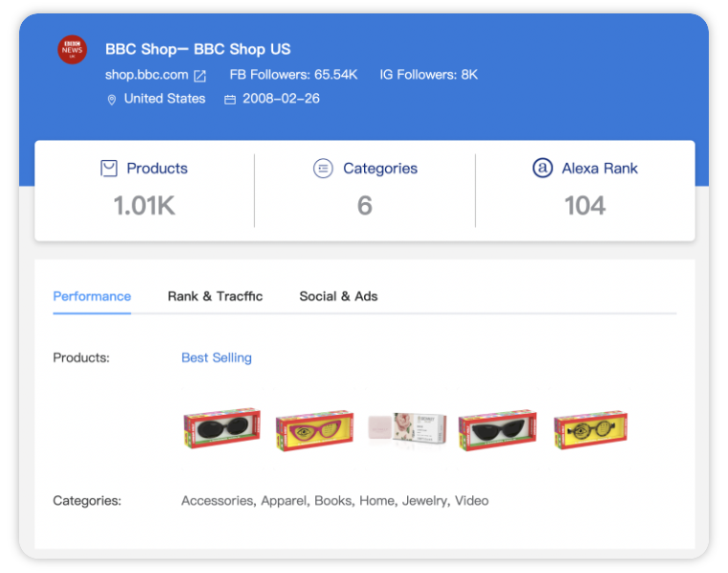This screenshot has height=573, width=728.
Task: Click the Alexa Rank value 104
Action: (585, 206)
